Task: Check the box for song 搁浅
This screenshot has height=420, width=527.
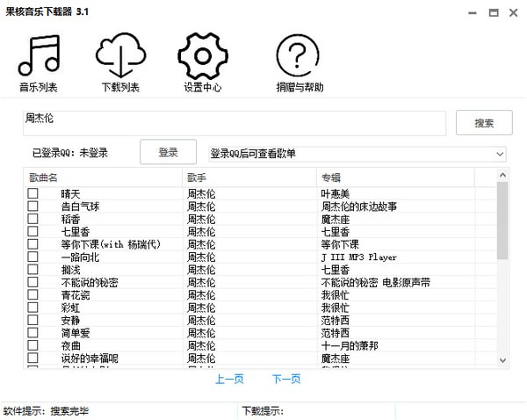Action: [x=32, y=270]
